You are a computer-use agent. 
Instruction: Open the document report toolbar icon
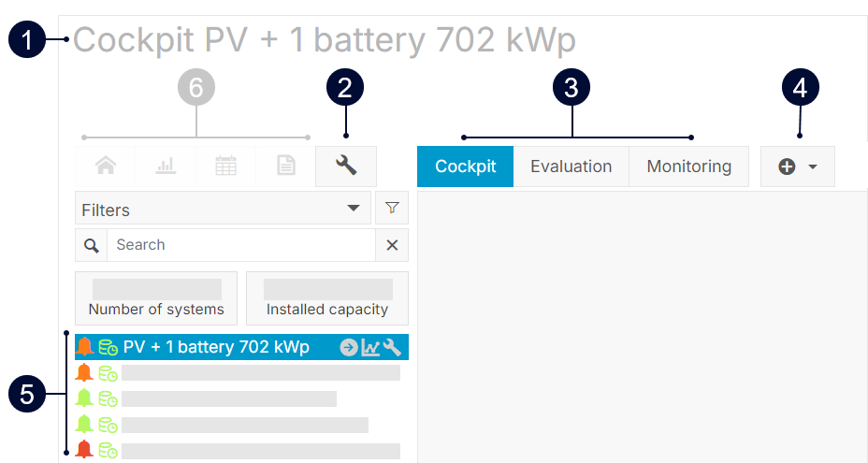click(285, 166)
